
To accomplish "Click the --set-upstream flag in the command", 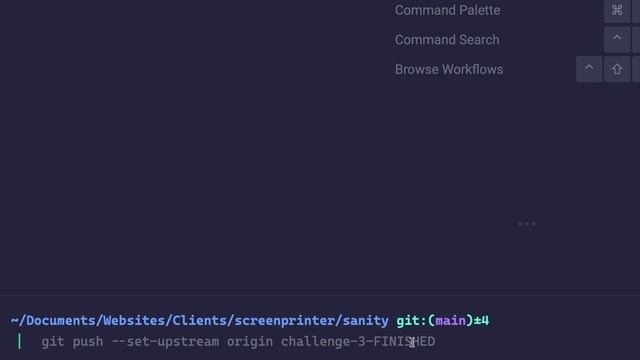I will coord(165,342).
